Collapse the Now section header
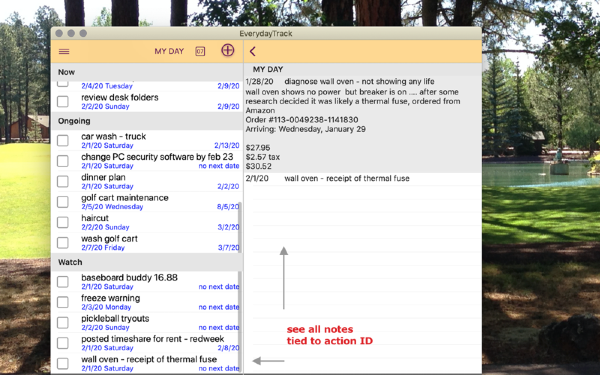The image size is (600, 375). [147, 72]
